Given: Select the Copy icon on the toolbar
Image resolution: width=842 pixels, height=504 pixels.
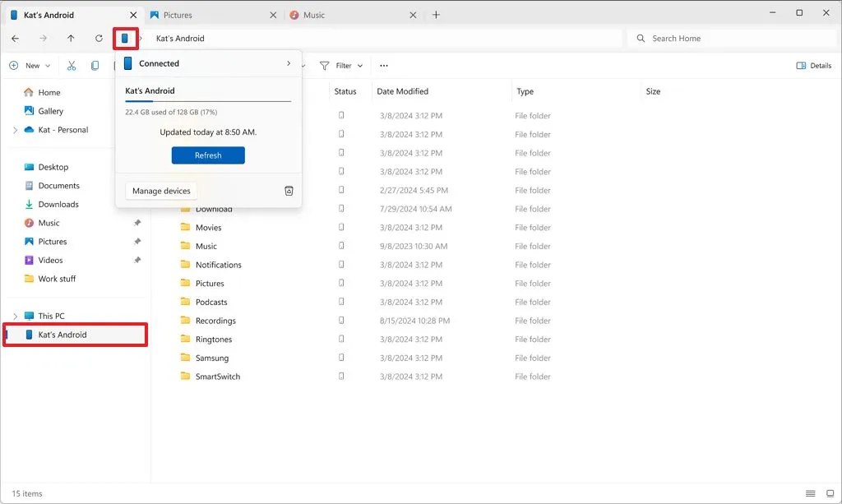Looking at the screenshot, I should pyautogui.click(x=95, y=65).
